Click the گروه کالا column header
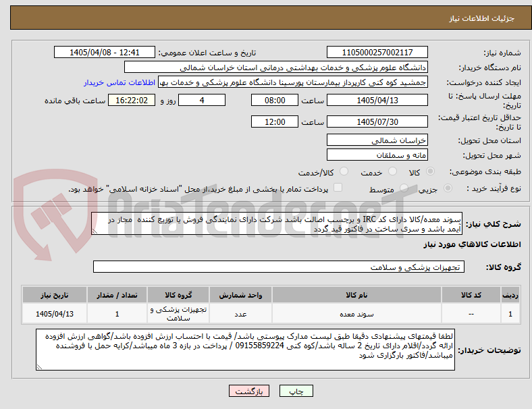This screenshot has width=532, height=409. click(178, 295)
